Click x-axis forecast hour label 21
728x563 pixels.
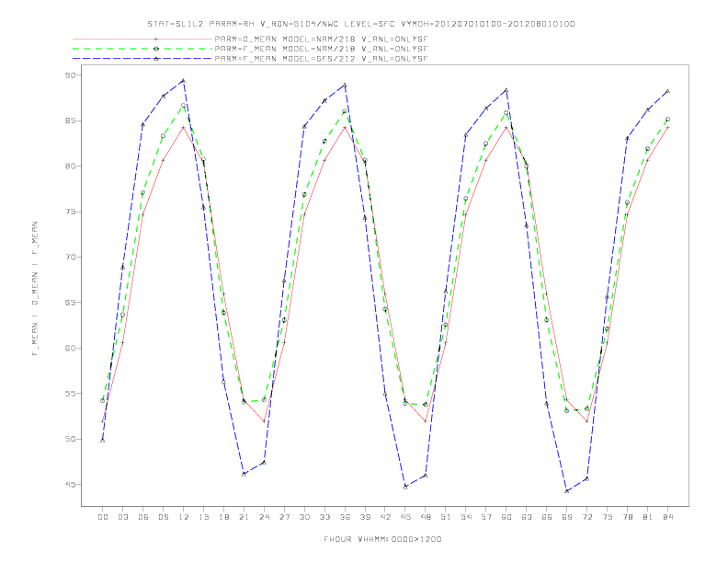click(x=244, y=517)
